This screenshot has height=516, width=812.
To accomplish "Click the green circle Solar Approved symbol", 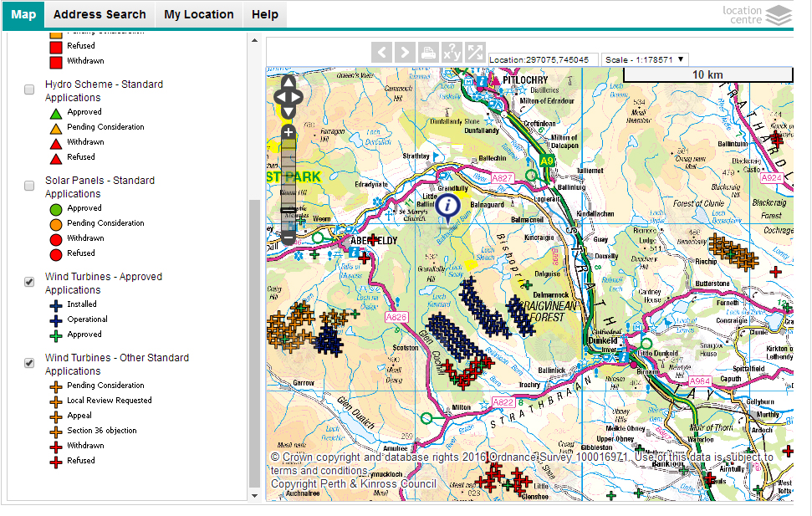I will tap(56, 209).
